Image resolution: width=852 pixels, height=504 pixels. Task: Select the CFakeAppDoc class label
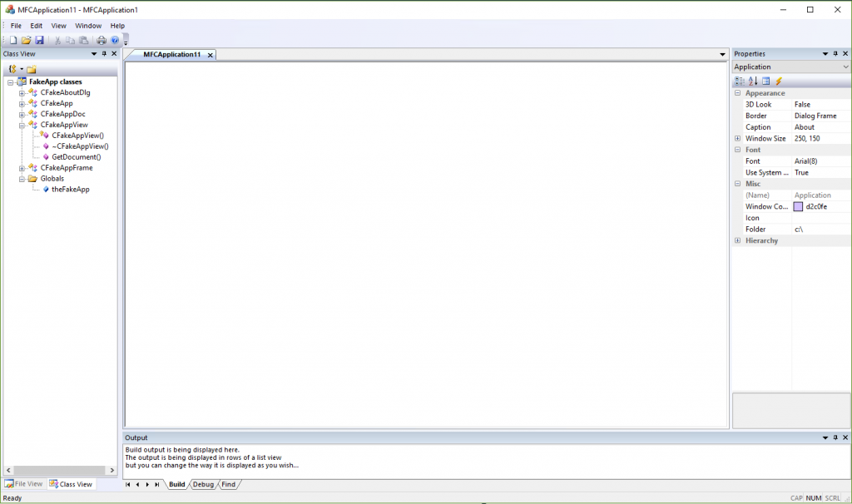[63, 114]
